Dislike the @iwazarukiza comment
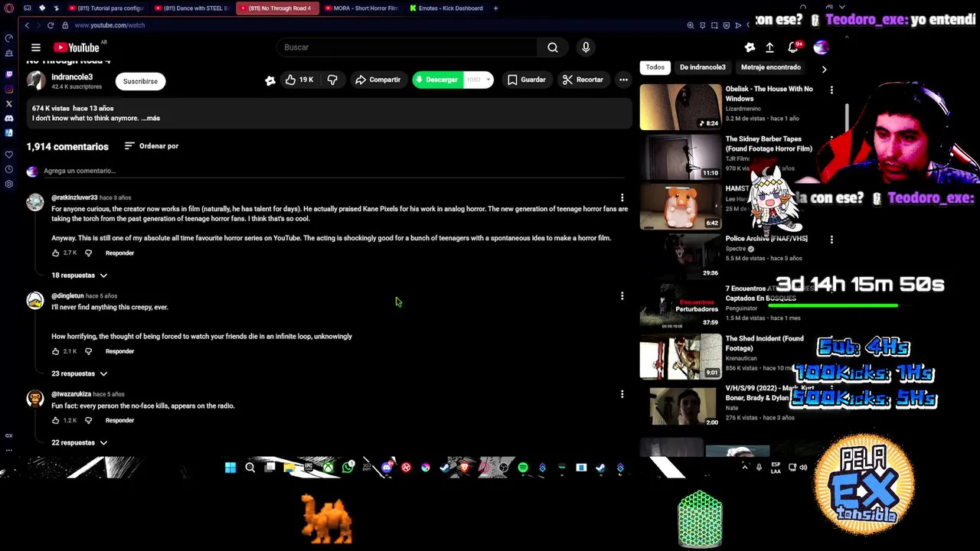This screenshot has width=980, height=551. pyautogui.click(x=88, y=420)
